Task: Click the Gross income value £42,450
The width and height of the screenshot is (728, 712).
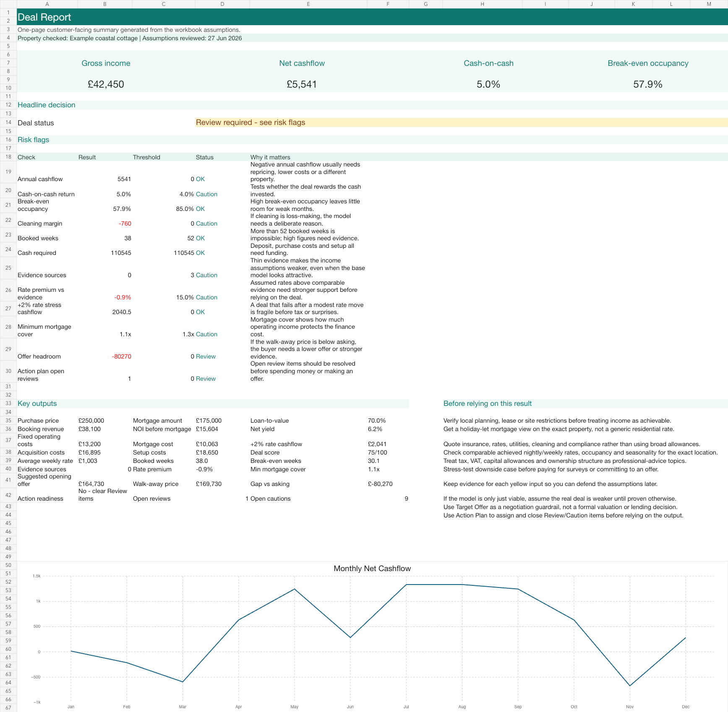Action: pos(106,84)
